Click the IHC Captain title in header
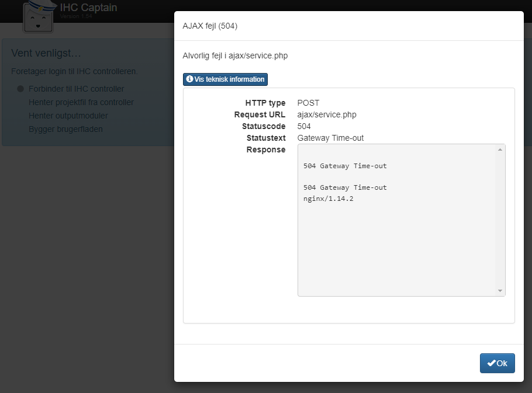This screenshot has width=532, height=393. click(x=88, y=8)
